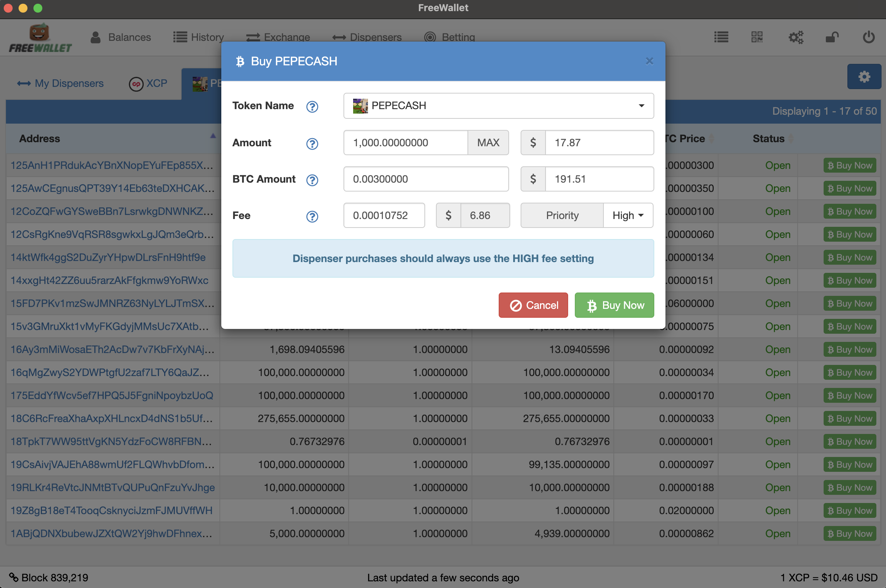
Task: Open the Exchange menu
Action: point(278,37)
